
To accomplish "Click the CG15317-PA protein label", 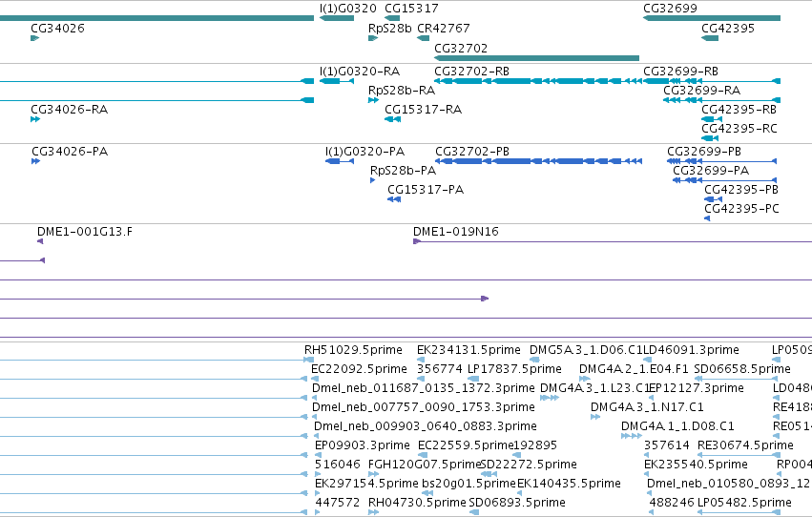I will point(426,190).
